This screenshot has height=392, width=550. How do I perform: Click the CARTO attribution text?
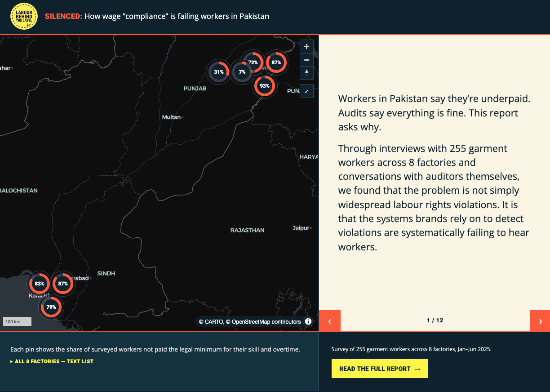210,322
